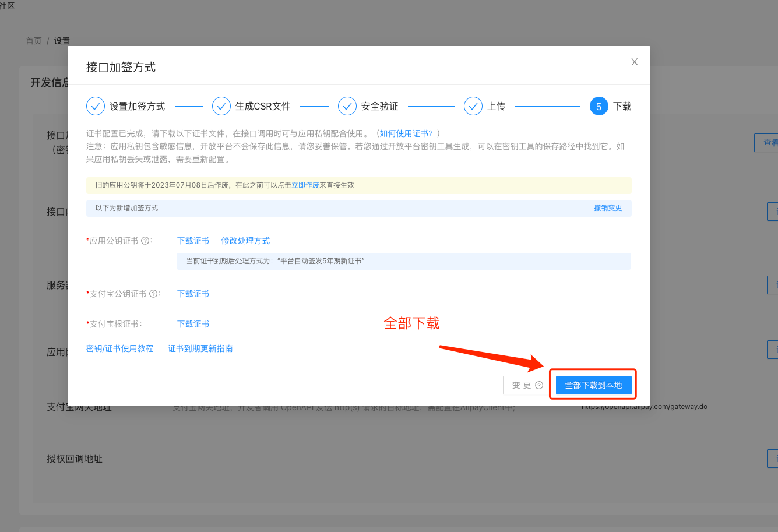Click the 安全验证 step checkmark icon

[347, 106]
